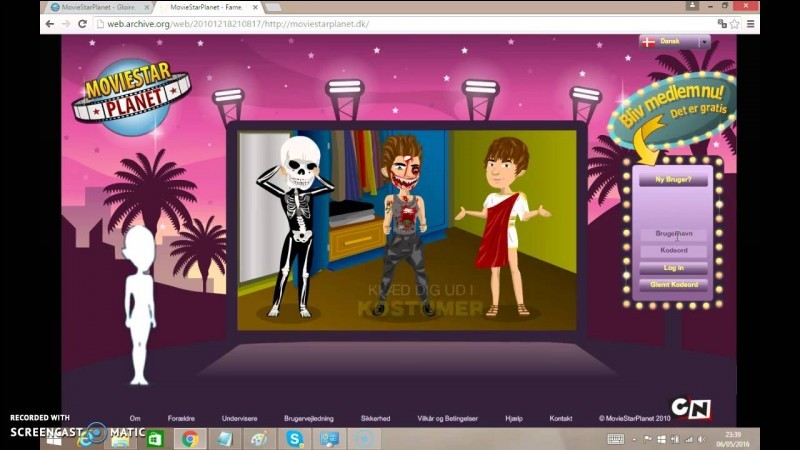Open a new browser tab
The width and height of the screenshot is (800, 450).
coord(273,7)
